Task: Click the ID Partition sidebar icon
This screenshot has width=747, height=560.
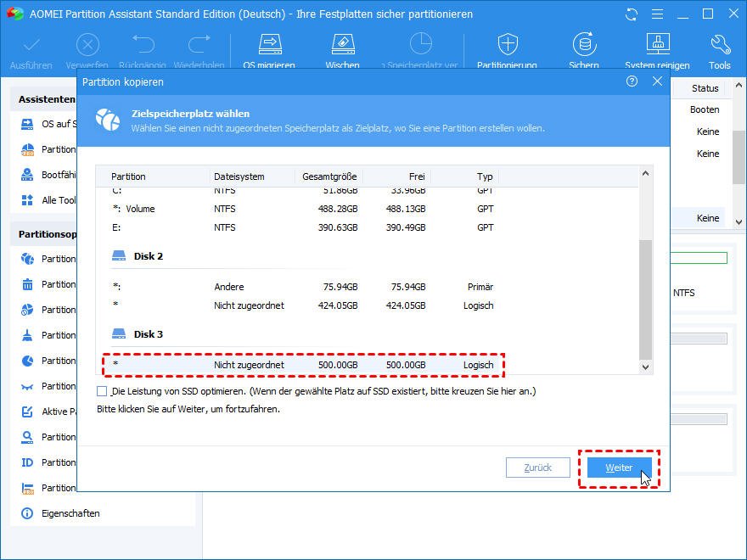Action: [x=27, y=462]
